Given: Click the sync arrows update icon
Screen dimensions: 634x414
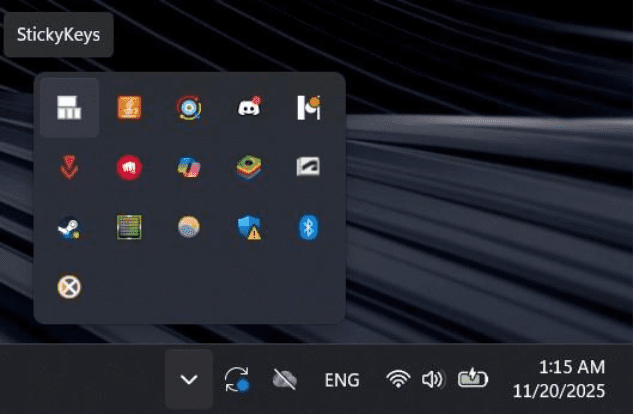Looking at the screenshot, I should [237, 379].
